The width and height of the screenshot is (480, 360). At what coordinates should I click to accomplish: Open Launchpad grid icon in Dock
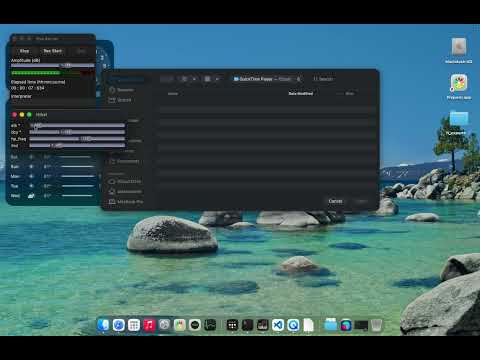[x=134, y=325]
